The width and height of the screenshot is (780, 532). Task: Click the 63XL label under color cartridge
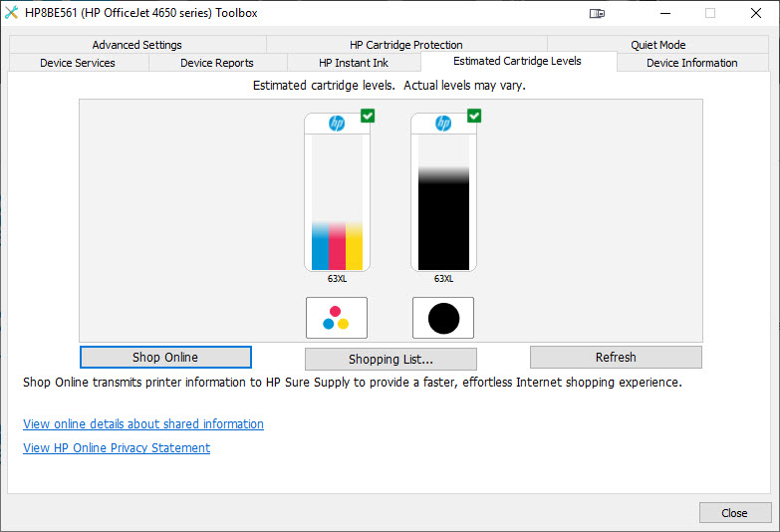click(x=337, y=279)
